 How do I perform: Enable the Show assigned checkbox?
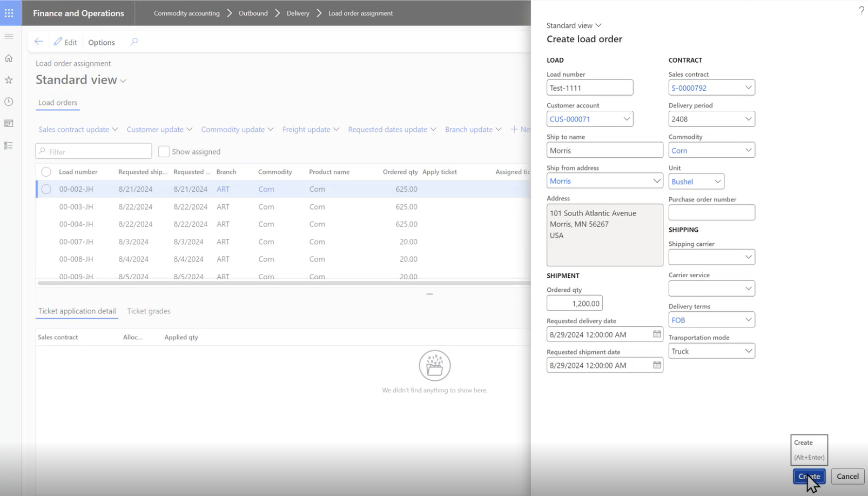point(164,151)
